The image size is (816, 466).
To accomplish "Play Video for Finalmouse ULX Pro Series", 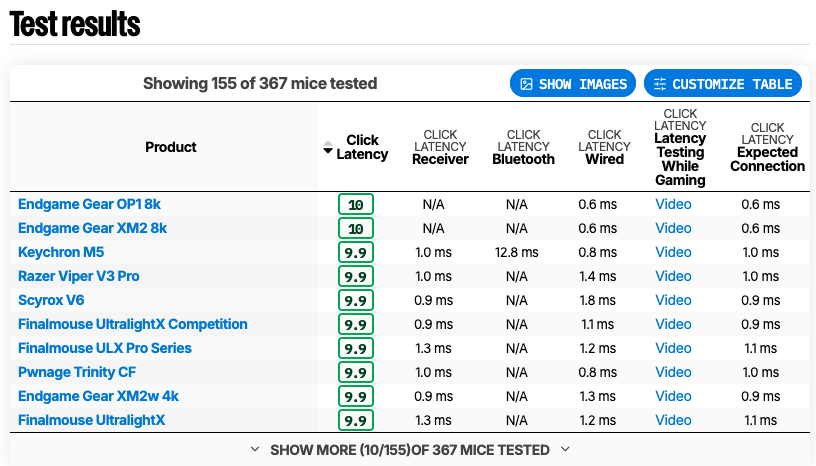I will pos(673,348).
